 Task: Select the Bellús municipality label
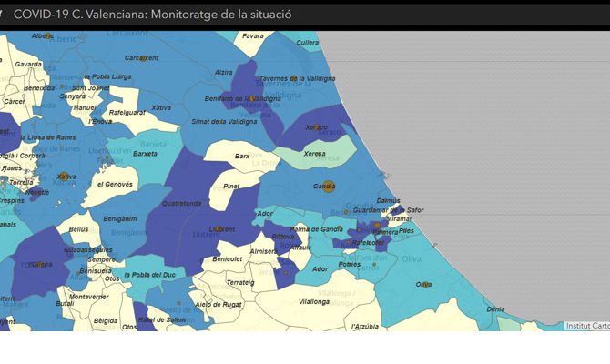click(x=78, y=229)
